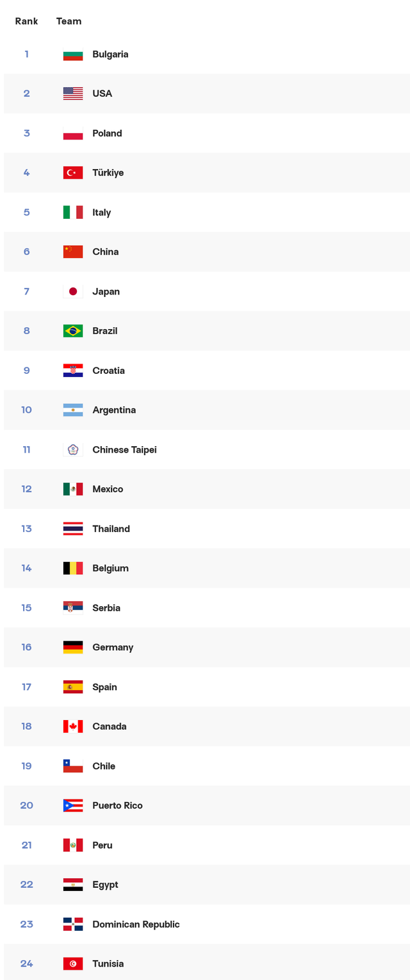Open the Italy team link
This screenshot has height=980, width=410.
click(101, 213)
